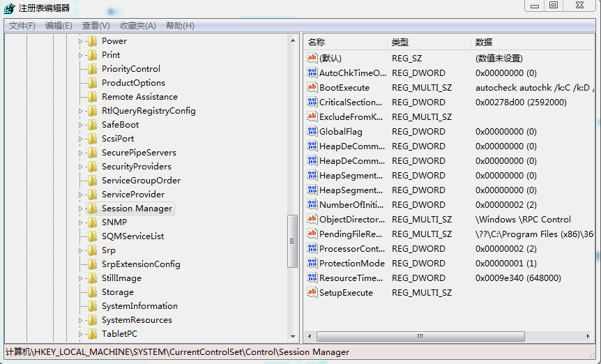Expand the SafeBoot key
Viewport: 601px width, 364px height.
(80, 125)
